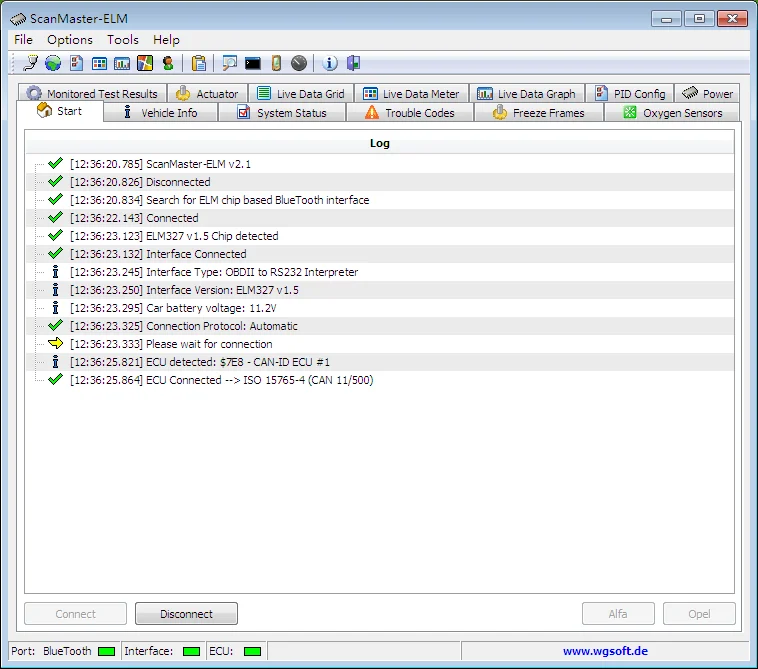Open the Options menu

point(70,40)
